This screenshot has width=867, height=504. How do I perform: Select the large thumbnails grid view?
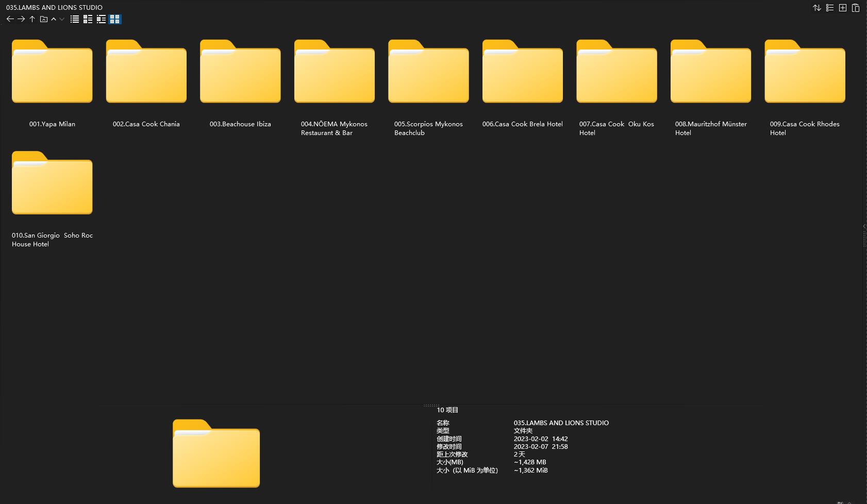coord(114,19)
